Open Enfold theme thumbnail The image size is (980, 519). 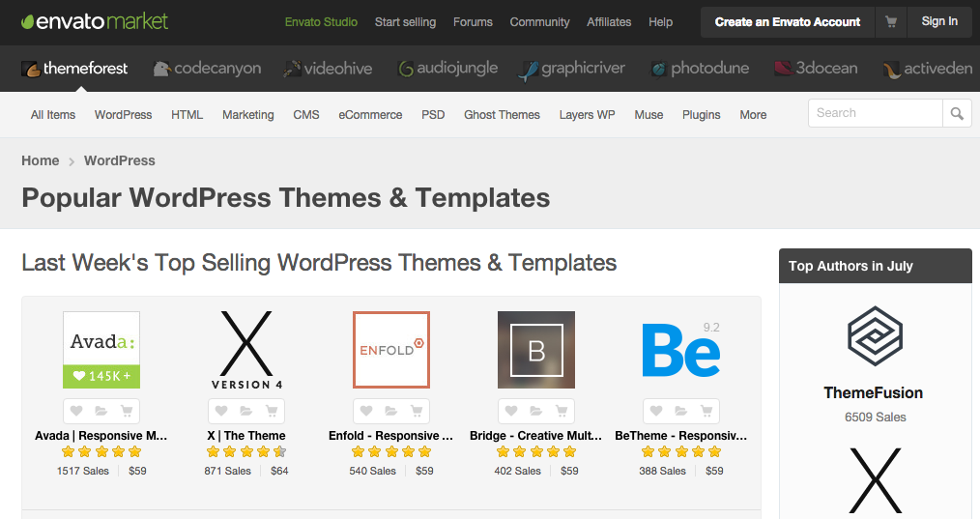point(391,350)
